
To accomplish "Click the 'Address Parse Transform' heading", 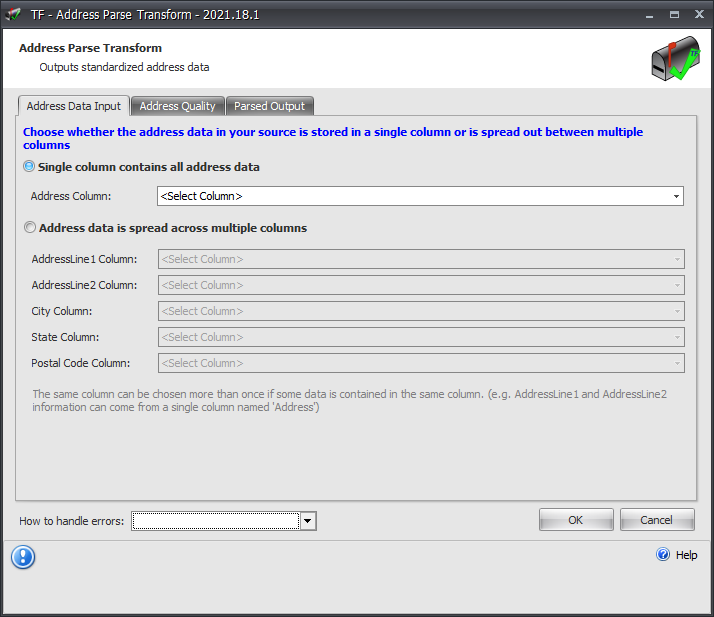I will coord(90,48).
